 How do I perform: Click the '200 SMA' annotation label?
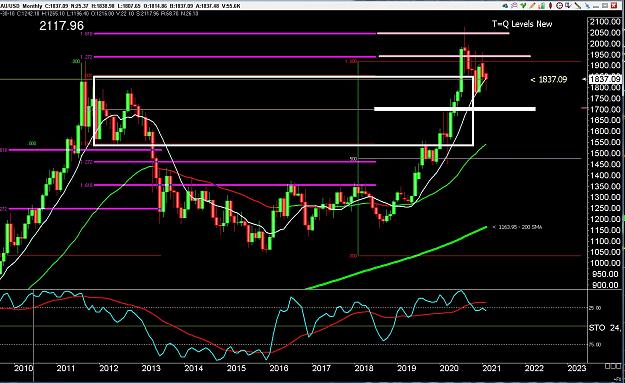point(517,227)
